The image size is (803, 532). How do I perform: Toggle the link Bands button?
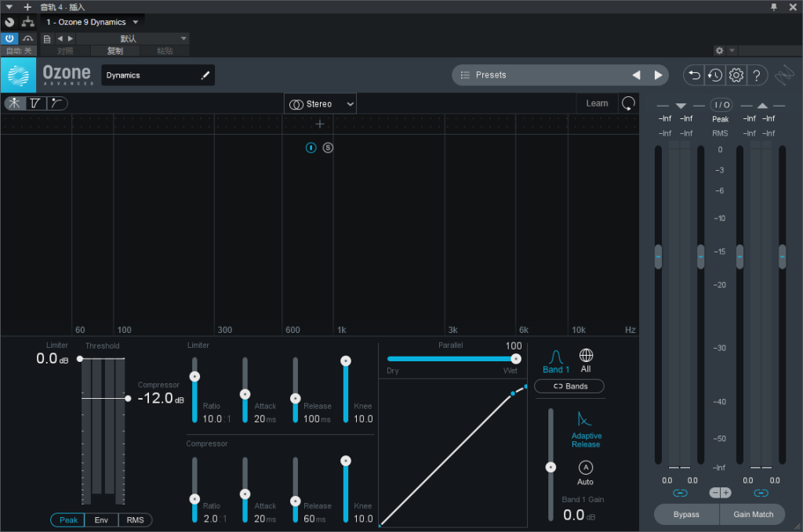(x=569, y=386)
